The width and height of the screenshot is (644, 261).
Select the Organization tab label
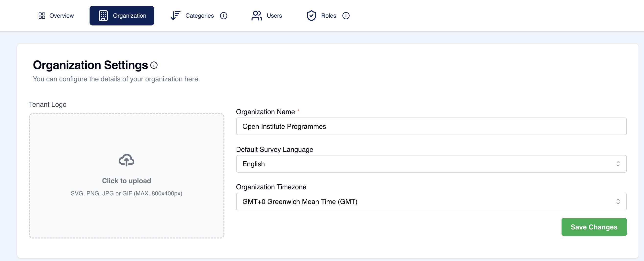pyautogui.click(x=129, y=16)
